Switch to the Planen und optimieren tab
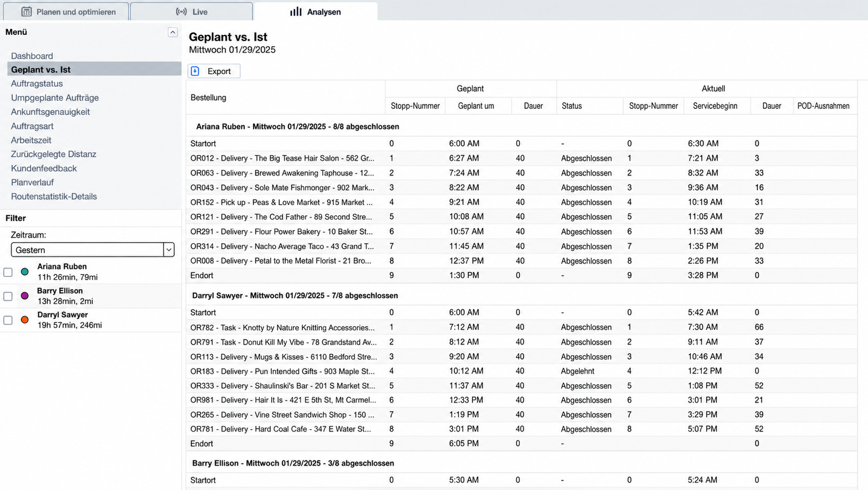Screen dimensions: 868x490 click(x=66, y=12)
